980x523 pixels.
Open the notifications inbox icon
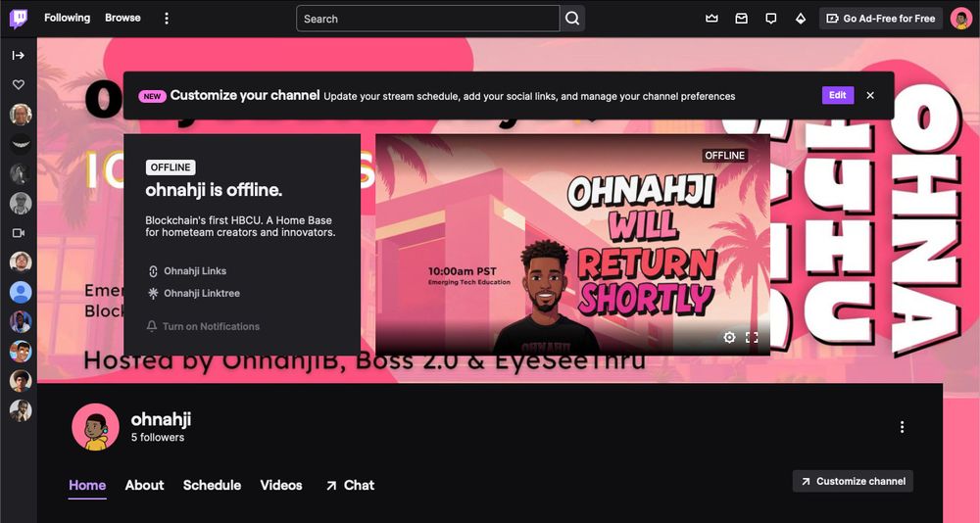(x=741, y=19)
